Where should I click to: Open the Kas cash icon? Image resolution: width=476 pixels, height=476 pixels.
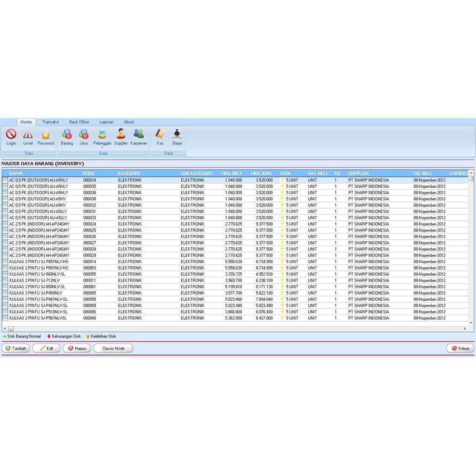pyautogui.click(x=160, y=135)
